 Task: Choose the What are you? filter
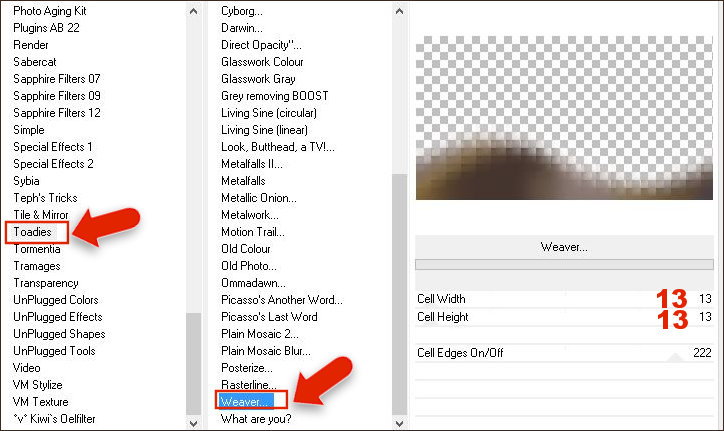point(257,420)
